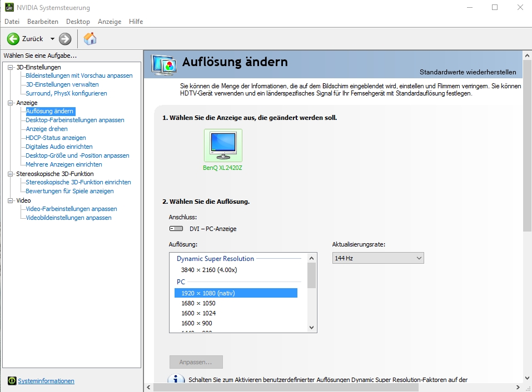
Task: Open the Desktop menu
Action: pos(78,21)
